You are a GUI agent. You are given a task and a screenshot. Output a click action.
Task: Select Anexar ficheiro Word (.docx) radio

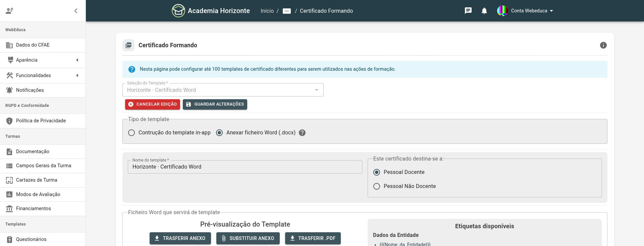(x=219, y=133)
